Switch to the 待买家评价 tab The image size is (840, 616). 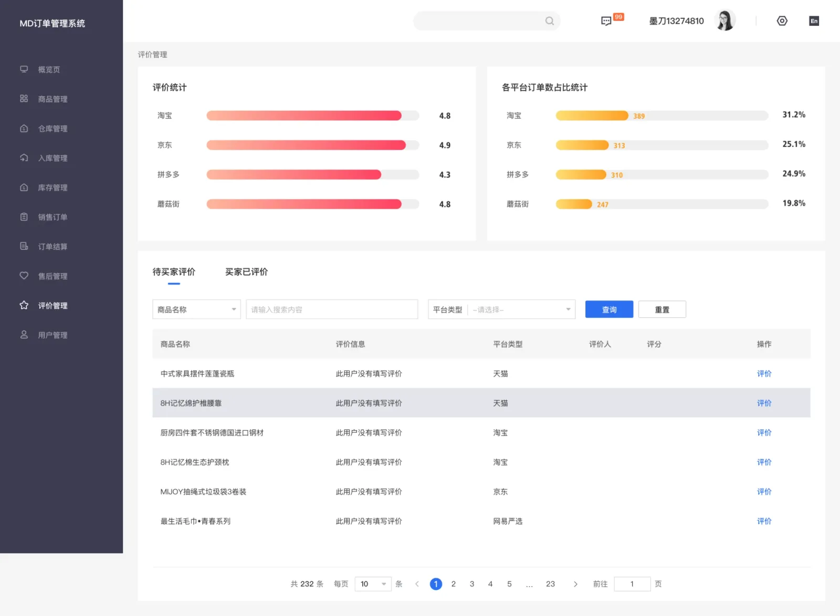(174, 272)
